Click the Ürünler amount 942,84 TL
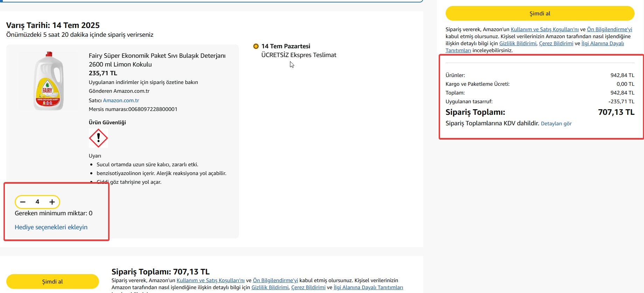644x293 pixels. tap(622, 75)
